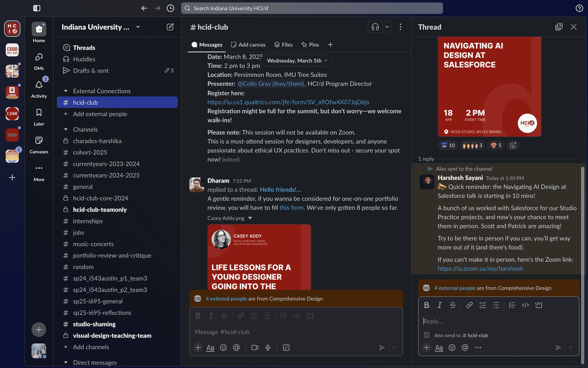Attach a file to channel message

coord(198,348)
